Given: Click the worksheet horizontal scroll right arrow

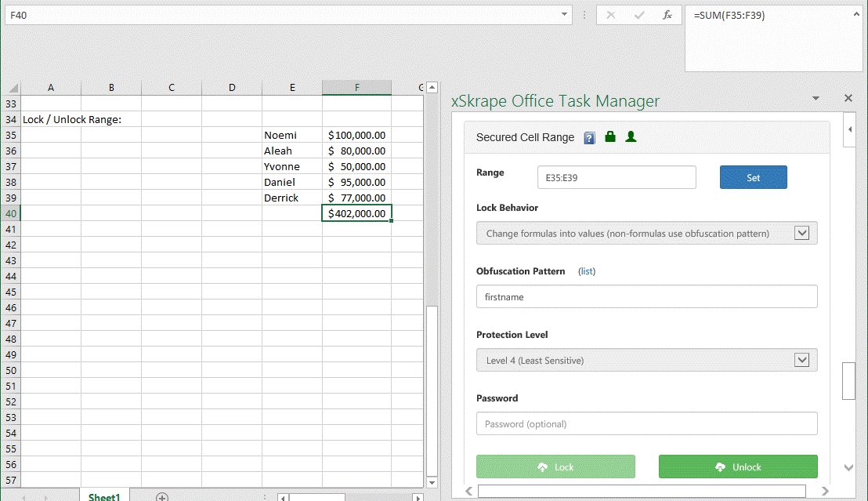Looking at the screenshot, I should tap(418, 497).
